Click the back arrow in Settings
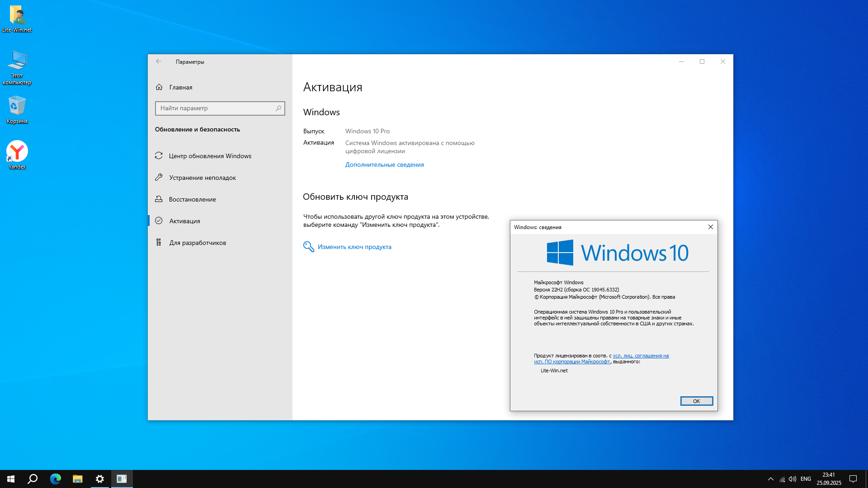868x488 pixels. point(159,61)
